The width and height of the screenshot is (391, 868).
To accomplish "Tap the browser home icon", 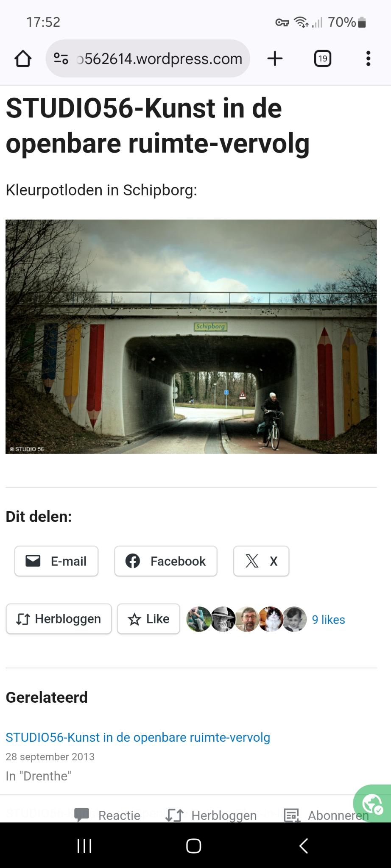I will (x=23, y=58).
